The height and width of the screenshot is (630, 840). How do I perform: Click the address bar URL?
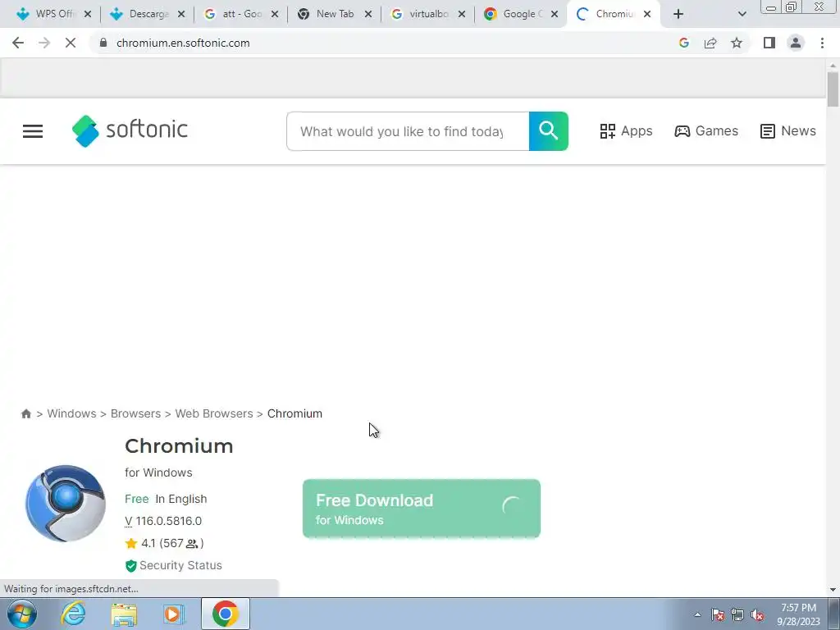point(183,43)
